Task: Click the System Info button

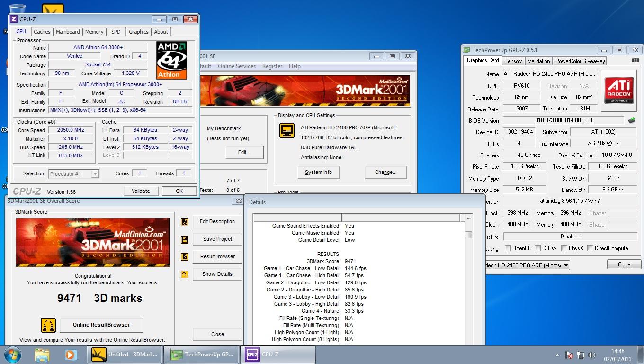Action: pos(318,173)
